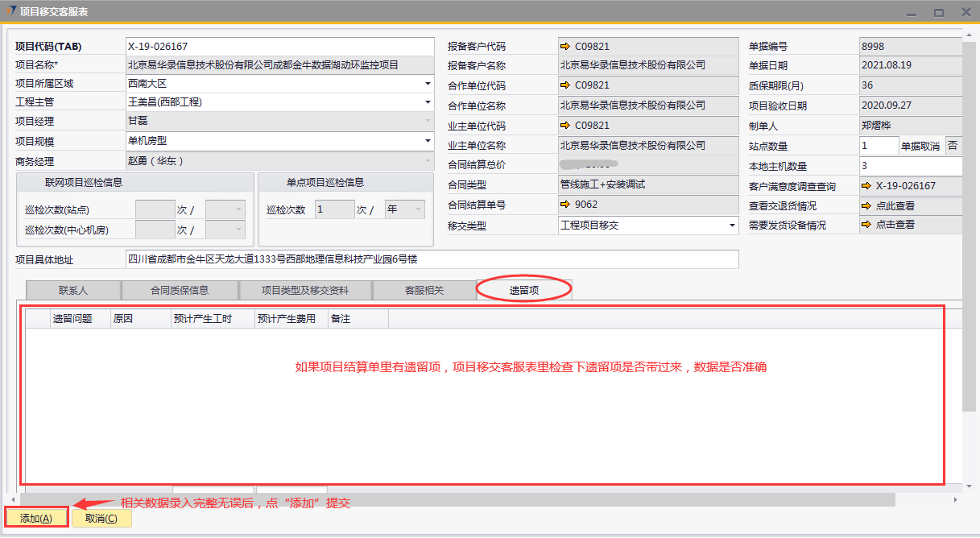Click arrow icon next to 点击查看
The height and width of the screenshot is (538, 980).
[x=867, y=225]
